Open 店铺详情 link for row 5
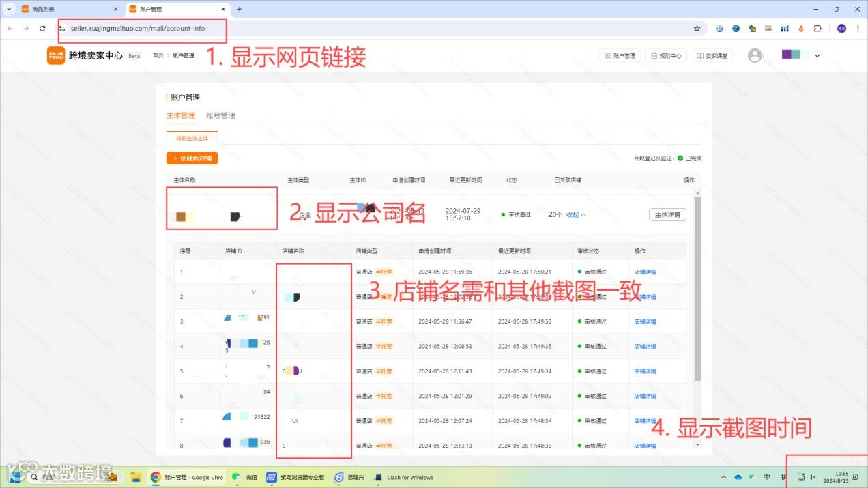This screenshot has width=868, height=488. 645,371
